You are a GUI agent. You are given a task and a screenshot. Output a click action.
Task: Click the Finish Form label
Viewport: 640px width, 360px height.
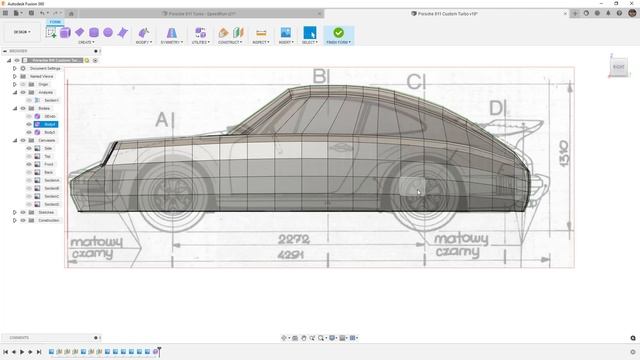pyautogui.click(x=338, y=42)
